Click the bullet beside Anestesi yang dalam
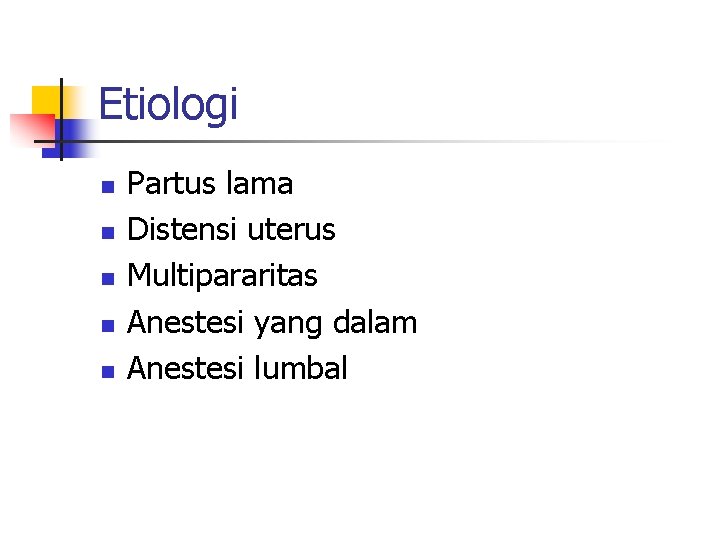This screenshot has height=540, width=720. pyautogui.click(x=108, y=326)
